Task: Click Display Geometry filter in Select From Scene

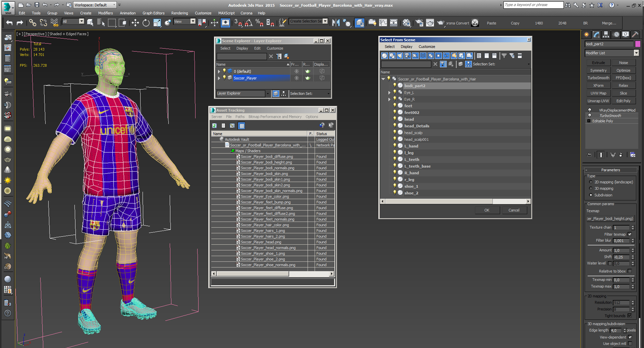Action: [x=384, y=56]
